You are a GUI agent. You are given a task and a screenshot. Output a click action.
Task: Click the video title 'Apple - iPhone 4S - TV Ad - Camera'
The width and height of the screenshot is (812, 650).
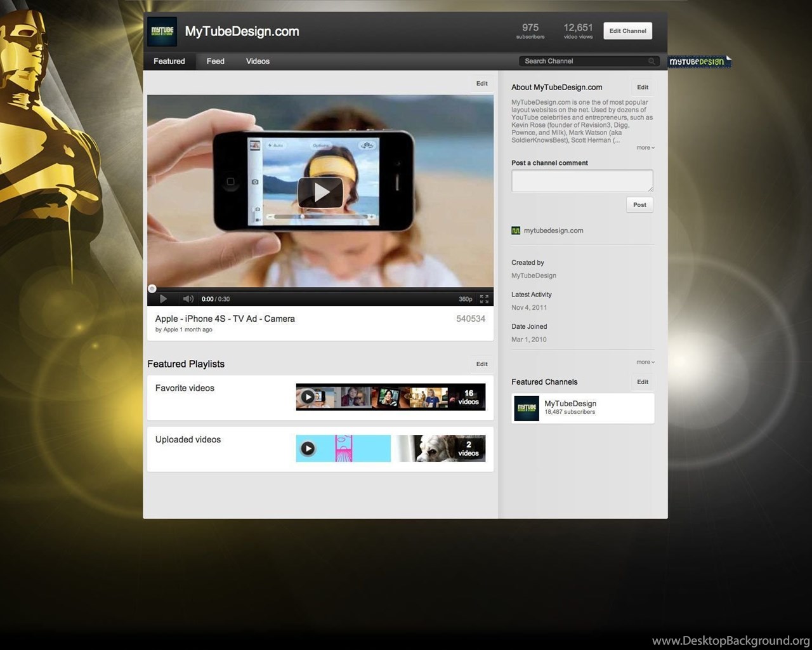click(225, 319)
